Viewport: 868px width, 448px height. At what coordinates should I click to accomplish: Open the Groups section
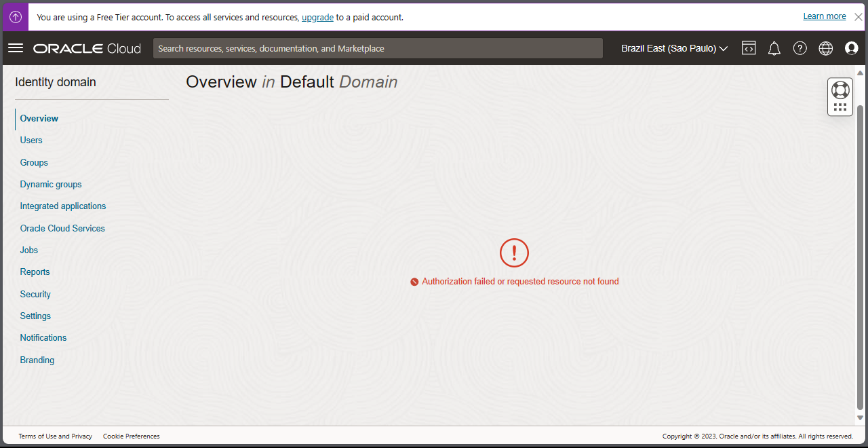pyautogui.click(x=33, y=162)
